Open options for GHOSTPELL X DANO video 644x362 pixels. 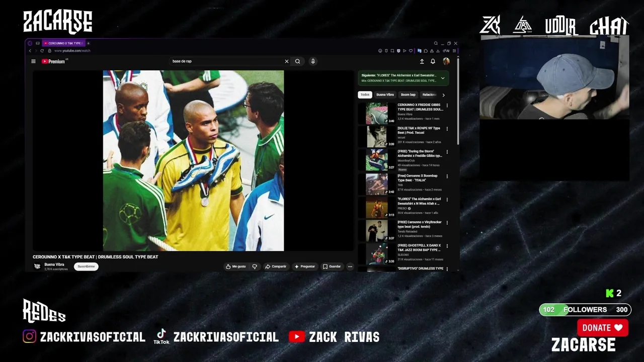pyautogui.click(x=447, y=245)
